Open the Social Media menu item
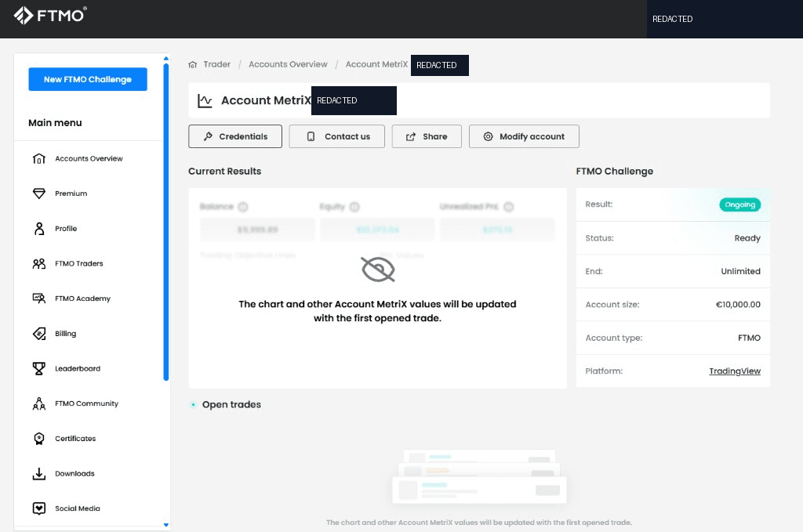 [x=78, y=508]
